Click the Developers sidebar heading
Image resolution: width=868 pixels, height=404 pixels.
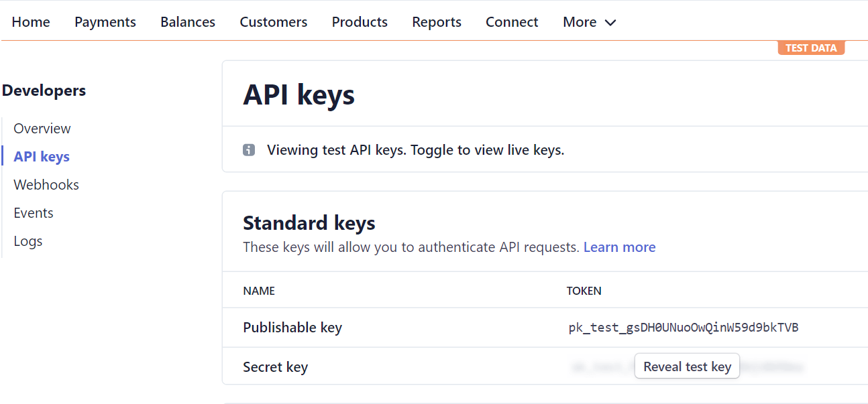44,90
